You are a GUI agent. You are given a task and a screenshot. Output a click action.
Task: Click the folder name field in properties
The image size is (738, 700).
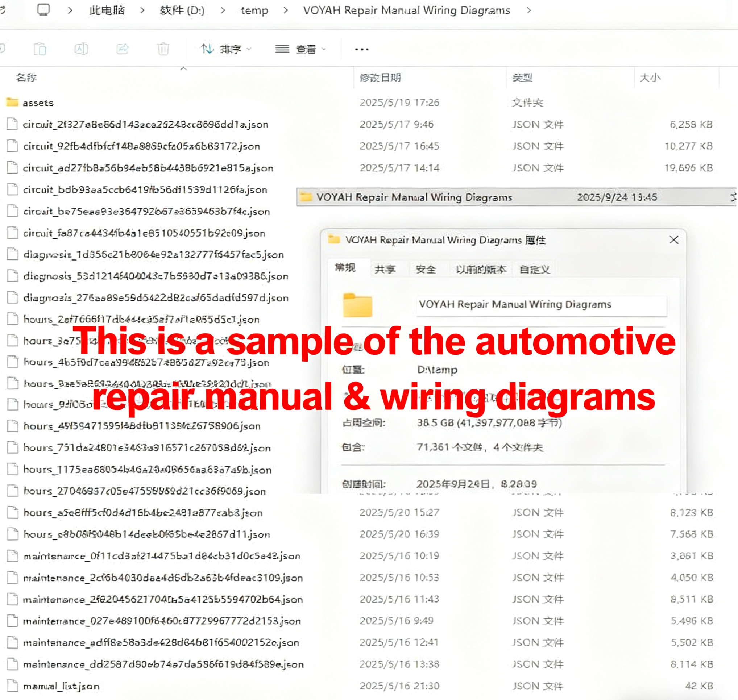coord(541,305)
